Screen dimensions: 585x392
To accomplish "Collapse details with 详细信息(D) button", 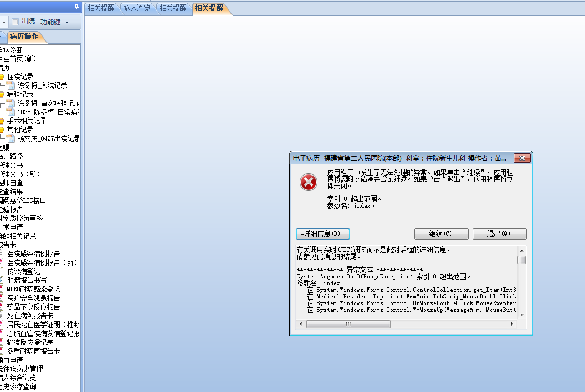I will pos(323,234).
